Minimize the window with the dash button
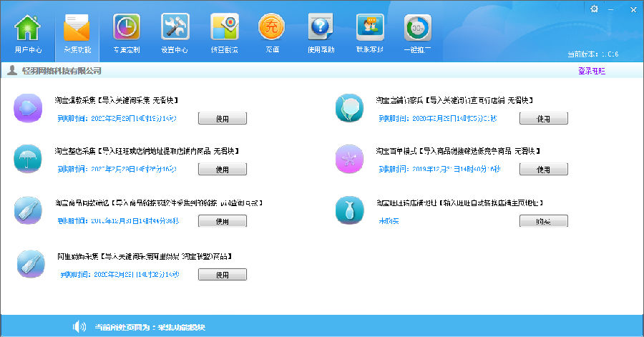Viewport: 644px width, 337px height. point(611,9)
